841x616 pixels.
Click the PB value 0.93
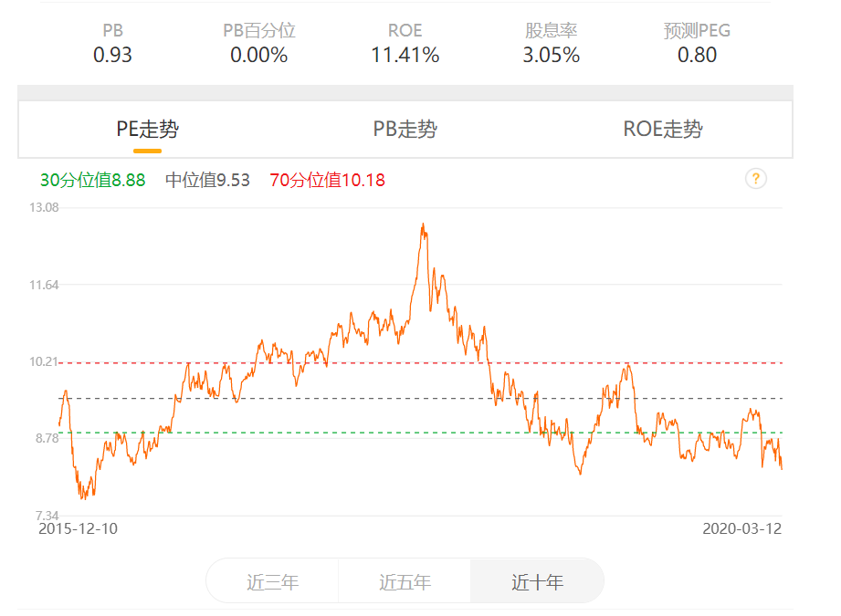(113, 55)
